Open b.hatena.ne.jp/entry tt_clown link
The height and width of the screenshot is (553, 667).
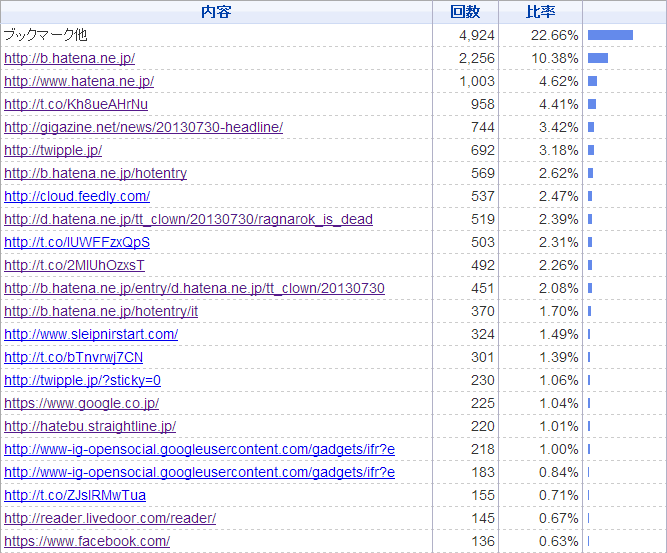(x=194, y=288)
